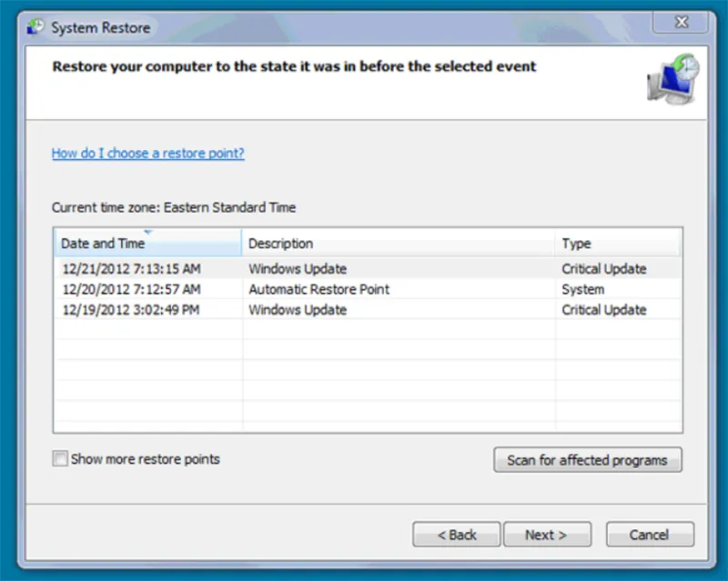Click 'Scan for affected programs' button
The width and height of the screenshot is (728, 581).
point(588,460)
